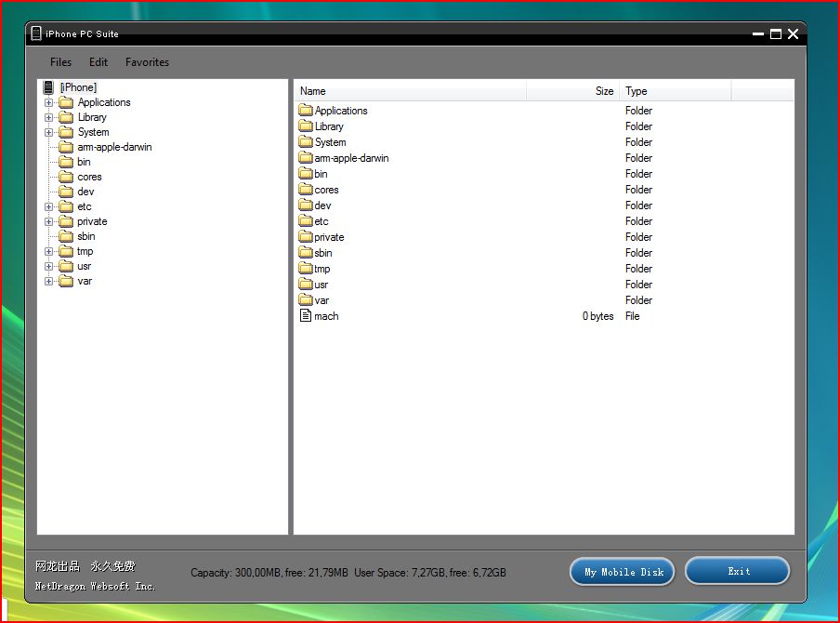Select the iPhone device icon in tree
Viewport: 840px width, 623px height.
pyautogui.click(x=48, y=86)
